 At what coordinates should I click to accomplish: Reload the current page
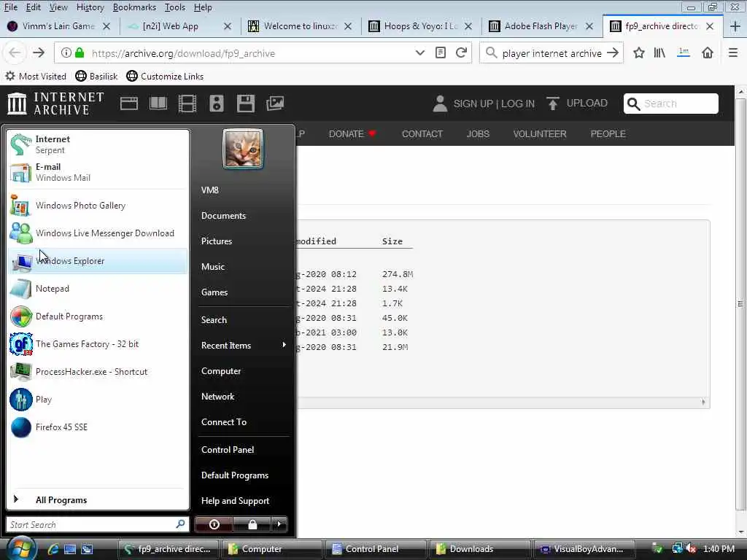tap(461, 52)
